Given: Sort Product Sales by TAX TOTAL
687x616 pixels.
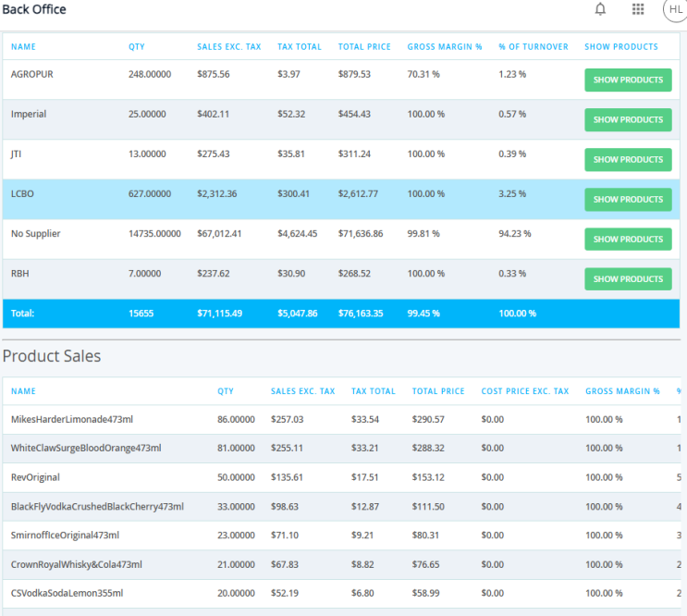Looking at the screenshot, I should pyautogui.click(x=374, y=391).
